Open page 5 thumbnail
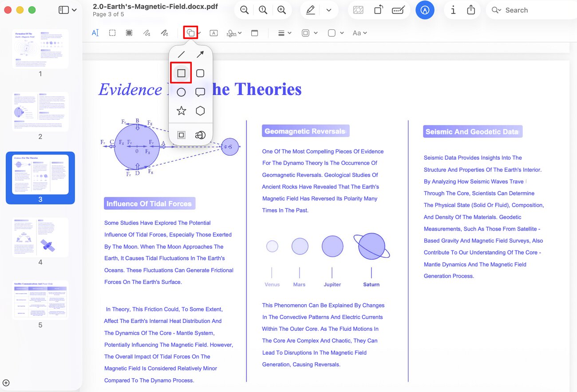Screen dimensions: 577x392 pyautogui.click(x=40, y=300)
